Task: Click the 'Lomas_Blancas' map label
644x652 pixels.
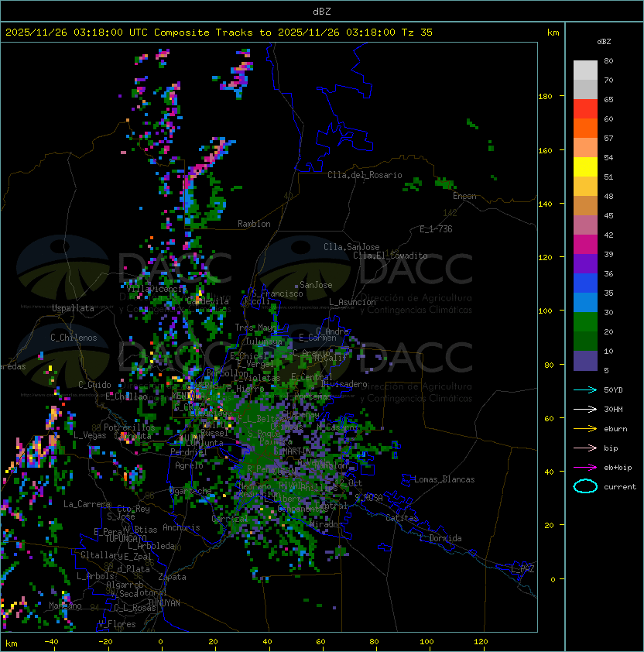Action: [x=444, y=479]
